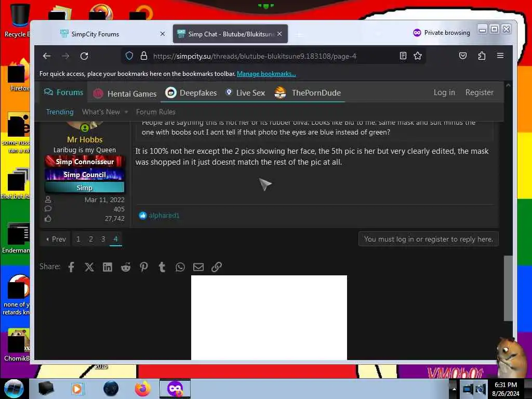Click the Simp Council user banner
The height and width of the screenshot is (399, 532).
[85, 175]
